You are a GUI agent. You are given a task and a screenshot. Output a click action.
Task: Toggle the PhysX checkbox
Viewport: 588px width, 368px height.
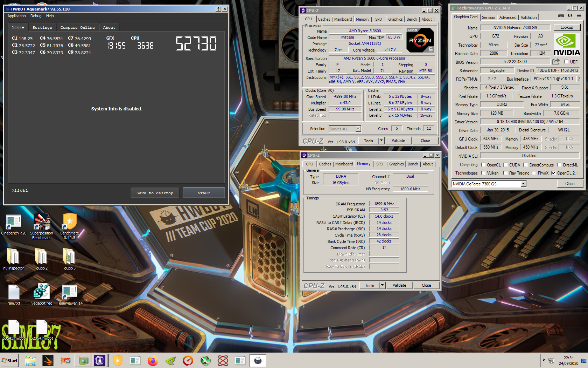coord(534,173)
